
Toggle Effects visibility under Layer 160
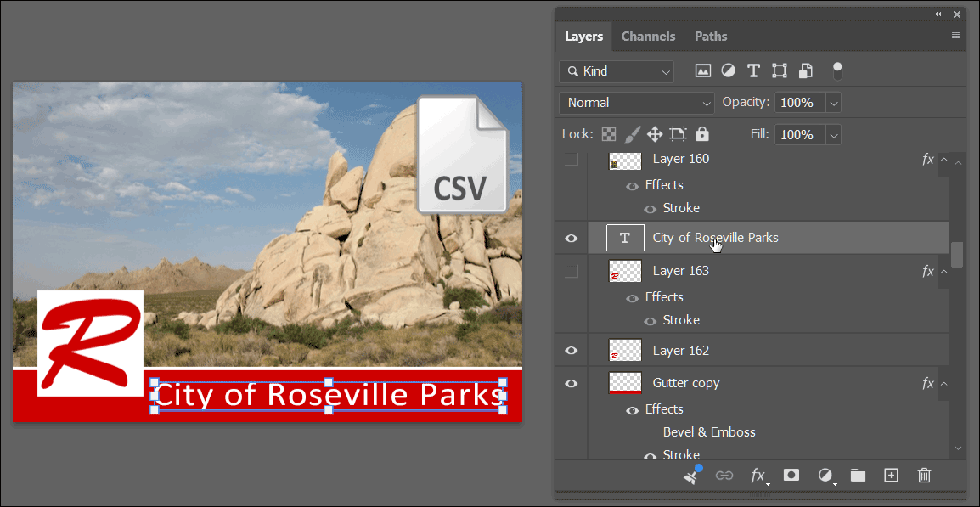click(x=633, y=186)
